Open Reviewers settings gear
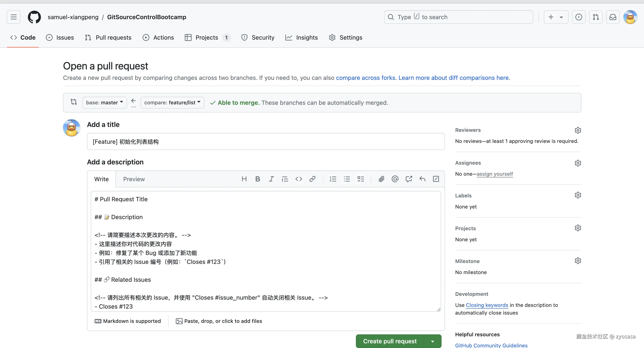Image resolution: width=644 pixels, height=348 pixels. point(578,130)
